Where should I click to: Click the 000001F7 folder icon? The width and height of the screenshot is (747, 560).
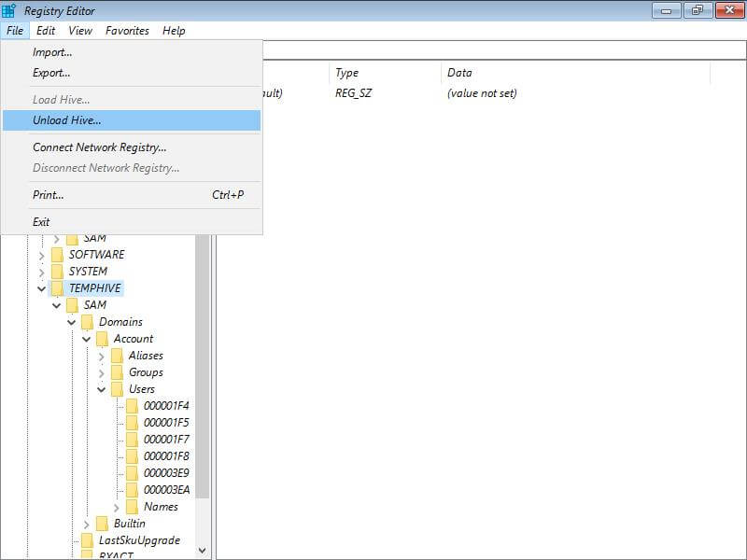[132, 440]
